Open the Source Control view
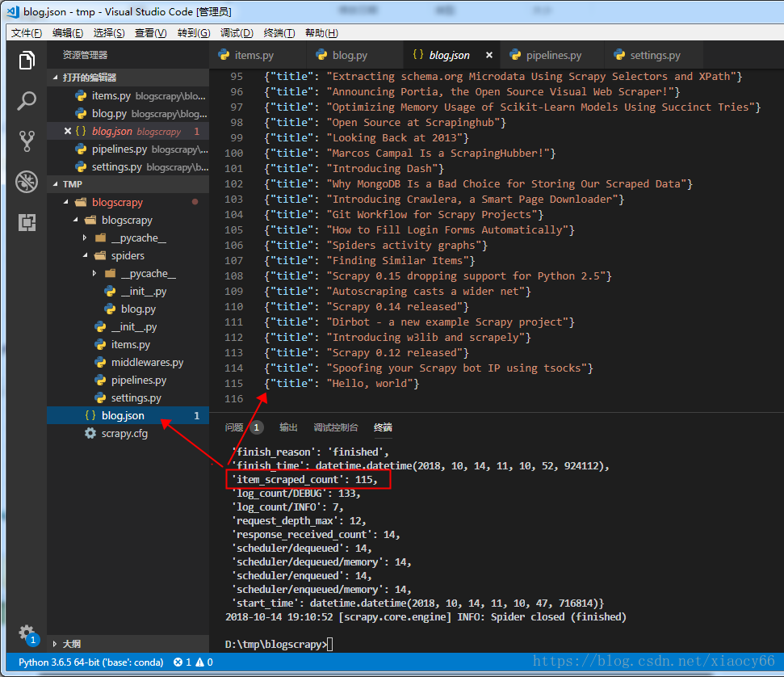 pos(27,141)
